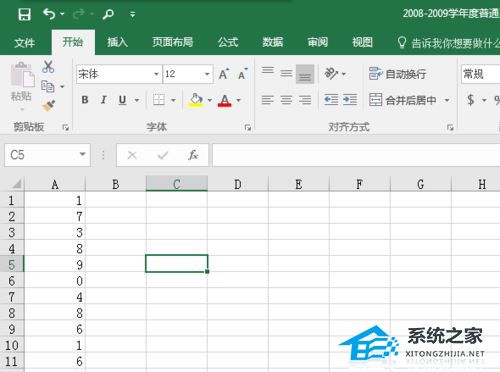Apply cell borders icon
Image resolution: width=500 pixels, height=372 pixels.
pyautogui.click(x=159, y=100)
